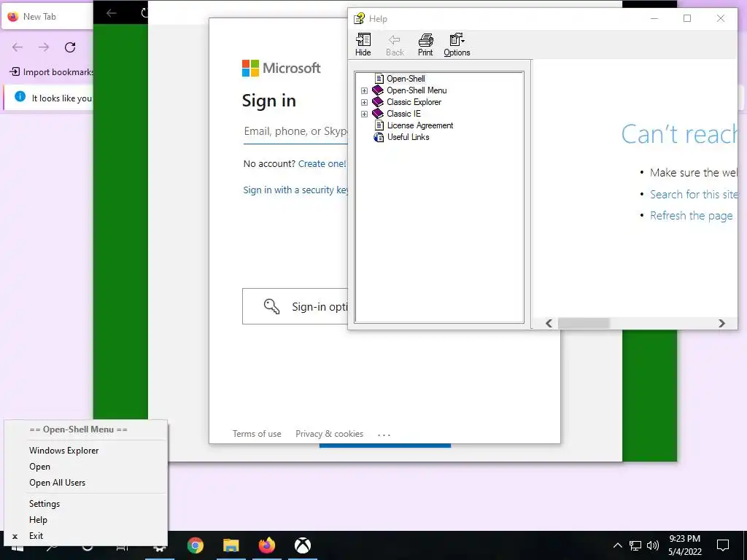The width and height of the screenshot is (747, 560).
Task: Select the New Tab tab in Firefox
Action: 47,17
